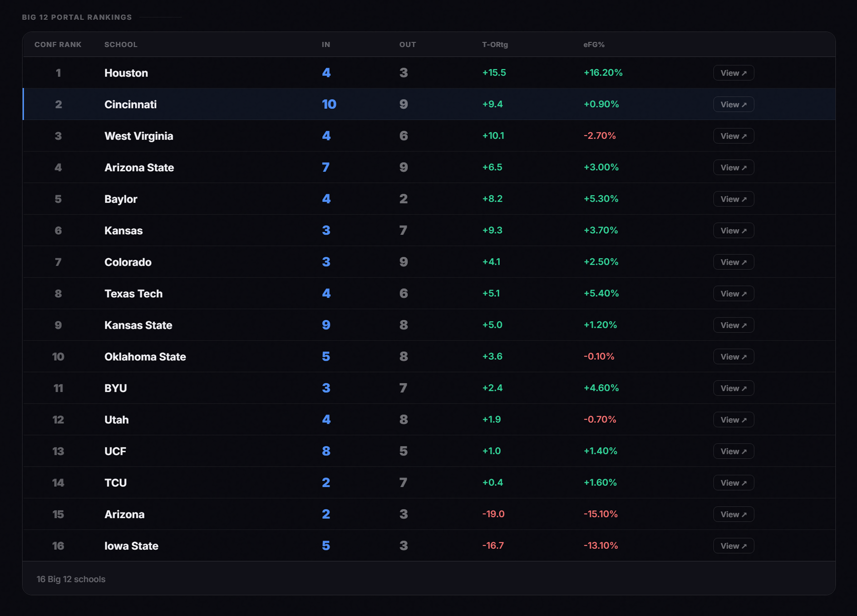
Task: Select the Arizona school name
Action: point(124,514)
